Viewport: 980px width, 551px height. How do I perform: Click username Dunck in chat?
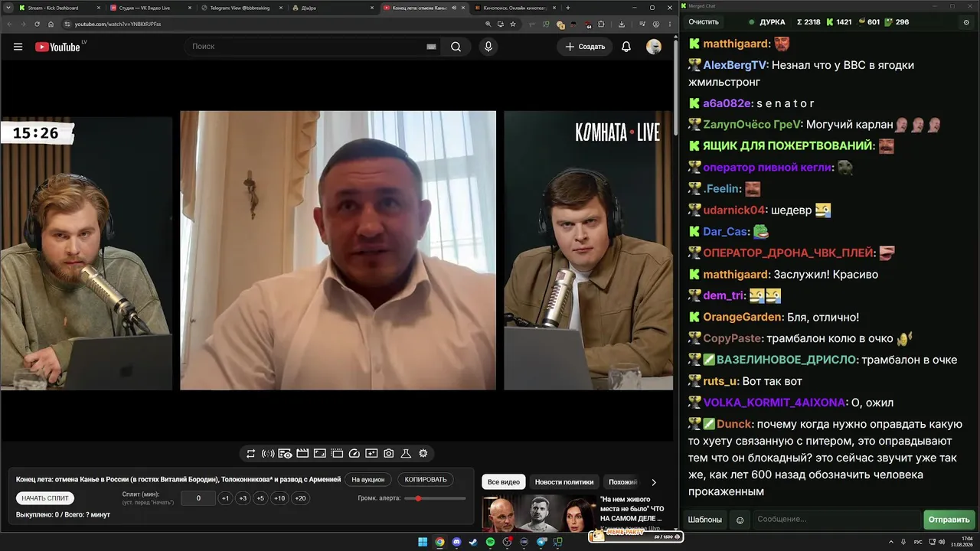pyautogui.click(x=735, y=424)
